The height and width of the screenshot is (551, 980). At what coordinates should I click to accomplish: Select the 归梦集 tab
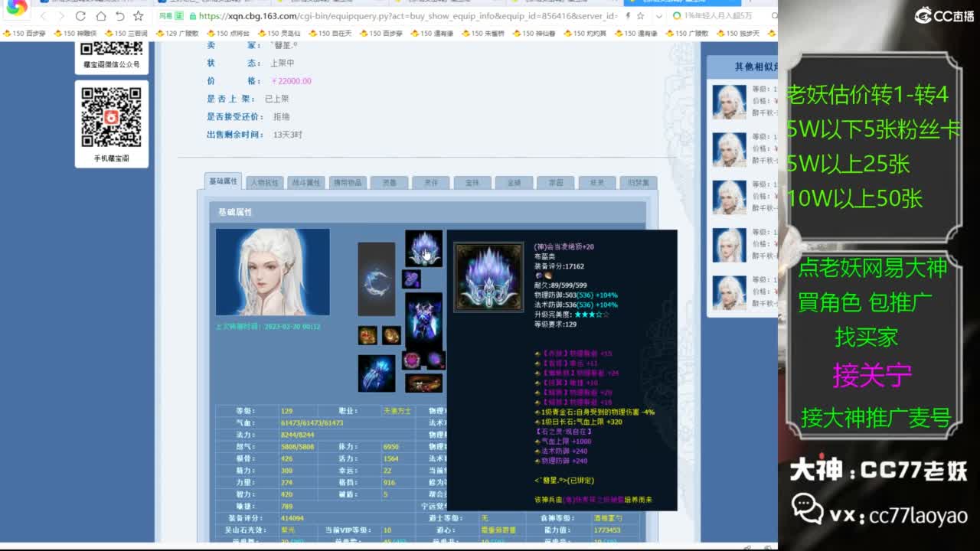coord(638,183)
